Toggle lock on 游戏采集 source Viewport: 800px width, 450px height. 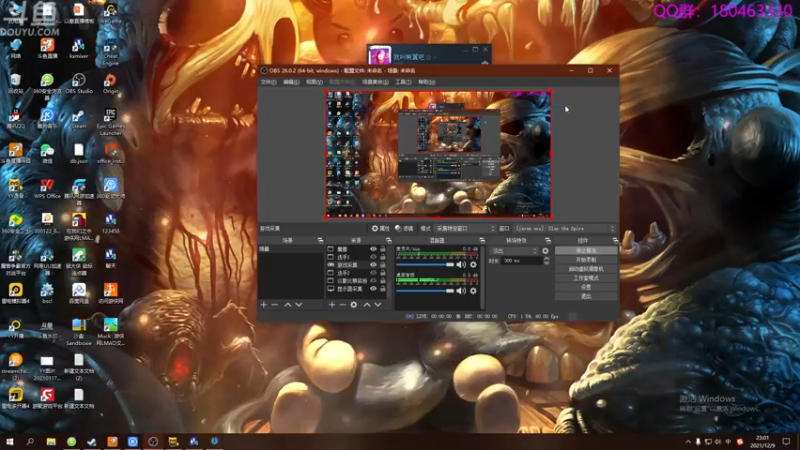point(383,265)
